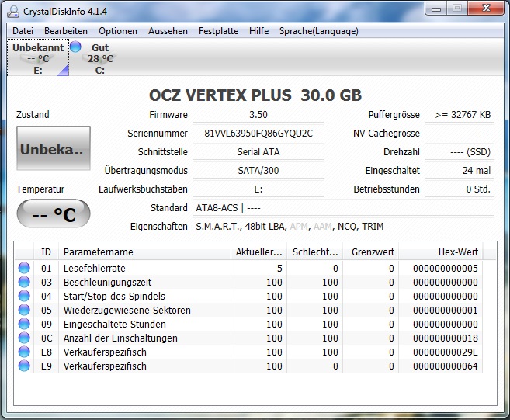The width and height of the screenshot is (510, 420).
Task: Click the CrystalDiskInfo title bar icon
Action: pyautogui.click(x=13, y=12)
